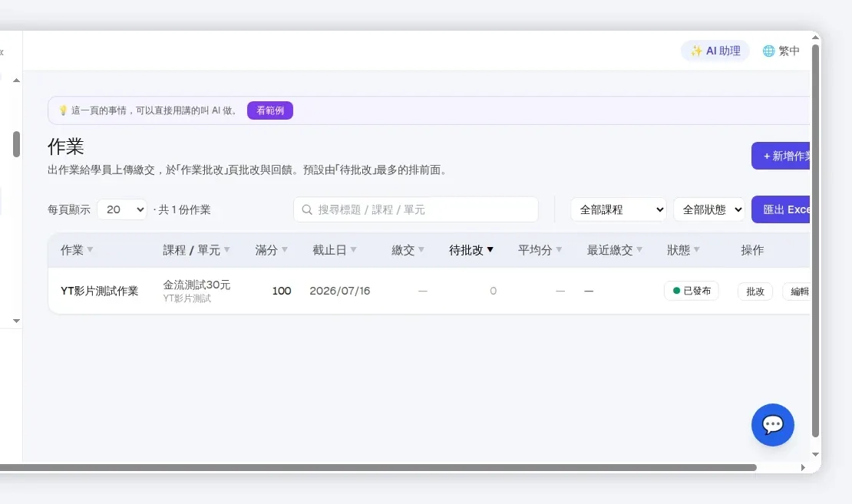Click the 批改 button for YT影片測試作業
852x504 pixels.
(x=755, y=292)
